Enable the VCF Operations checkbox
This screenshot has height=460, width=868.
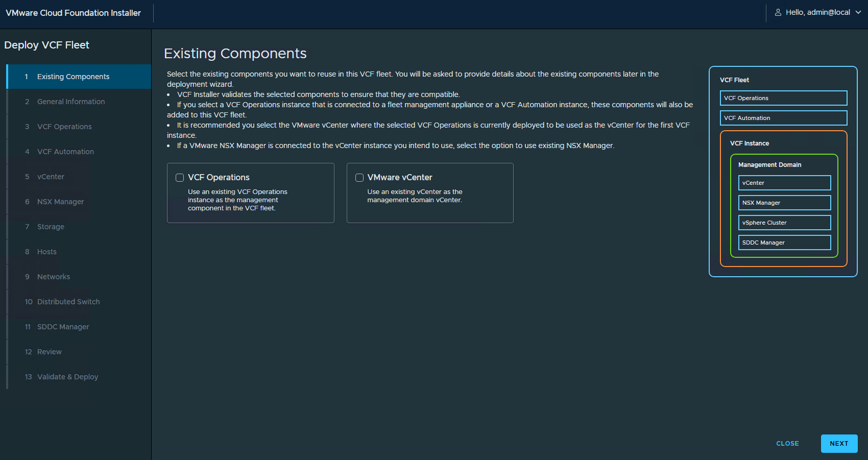[180, 178]
